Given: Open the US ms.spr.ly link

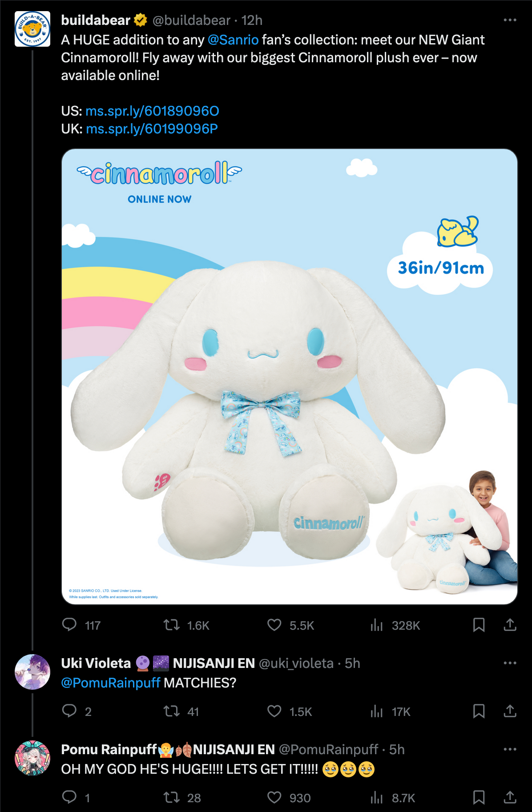Looking at the screenshot, I should 152,111.
